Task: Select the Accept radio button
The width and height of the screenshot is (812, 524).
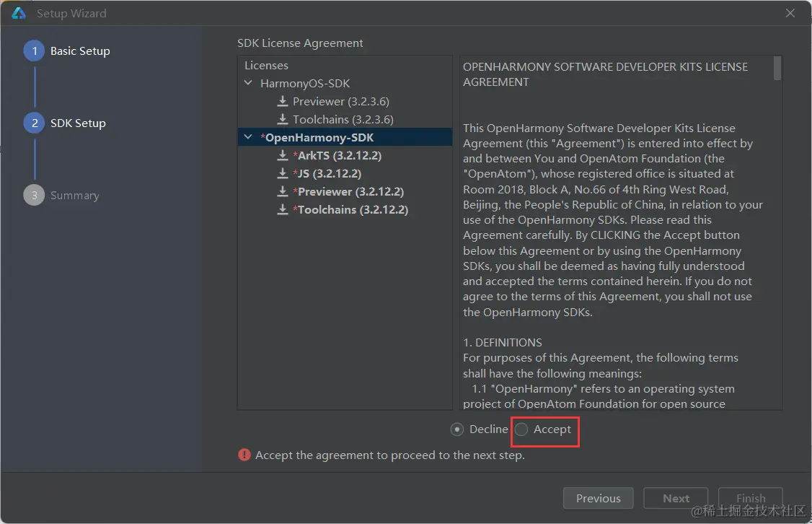Action: click(x=521, y=429)
